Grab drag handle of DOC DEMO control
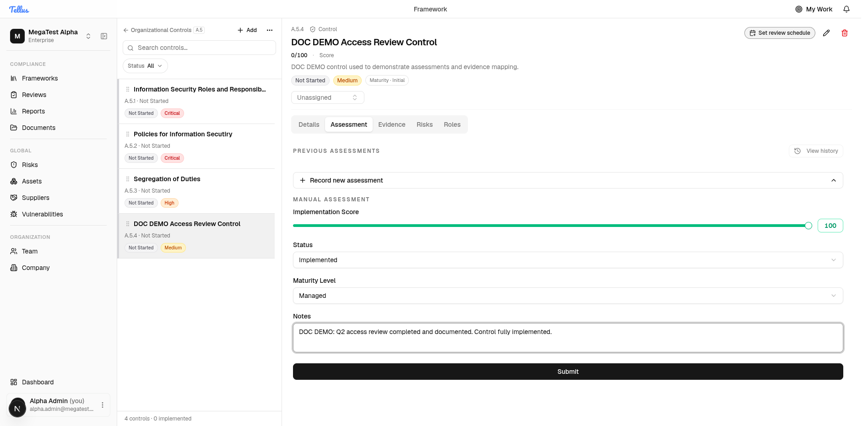This screenshot has height=426, width=868. [x=128, y=224]
